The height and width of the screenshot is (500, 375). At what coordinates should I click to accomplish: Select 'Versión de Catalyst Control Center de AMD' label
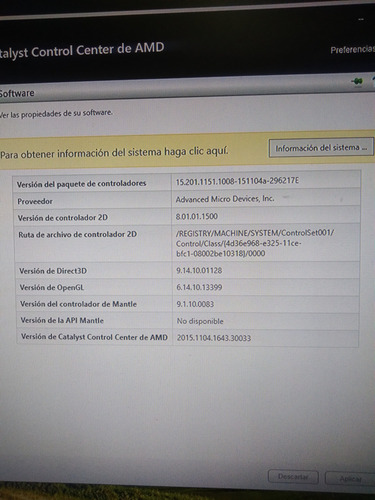tap(94, 337)
